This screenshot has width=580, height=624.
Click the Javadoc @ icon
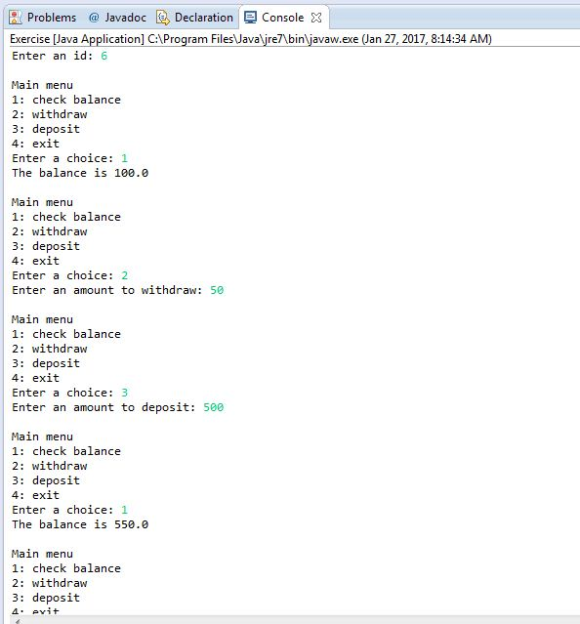point(94,18)
